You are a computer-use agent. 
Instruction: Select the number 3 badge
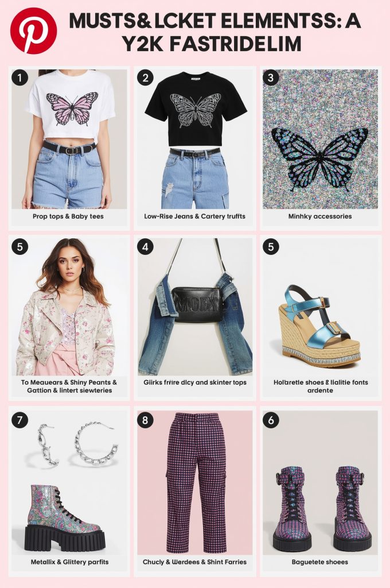pos(271,78)
